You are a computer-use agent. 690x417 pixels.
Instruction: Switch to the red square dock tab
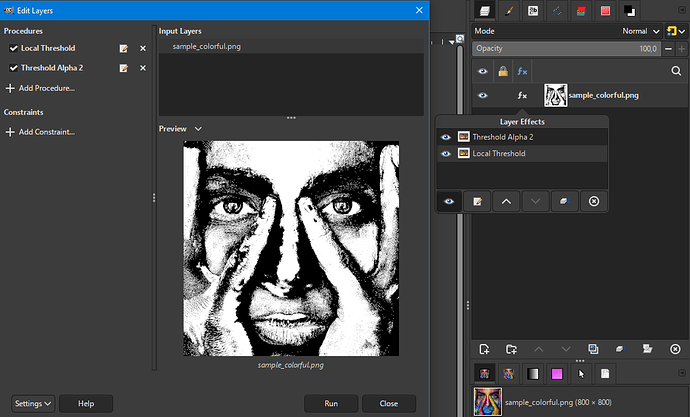(x=606, y=11)
